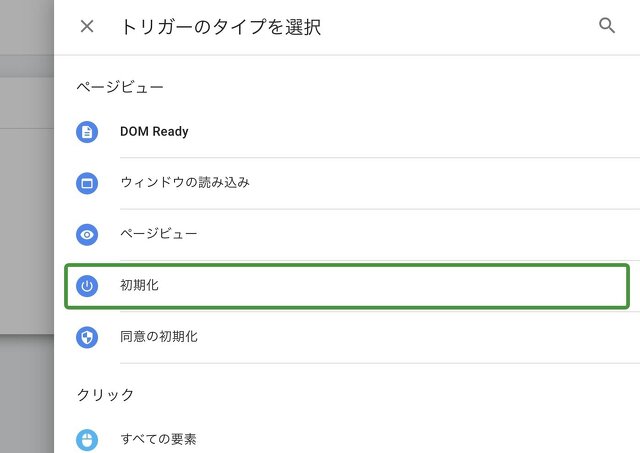Image resolution: width=640 pixels, height=453 pixels.
Task: Click the 同意の初期化 shield icon
Action: click(x=87, y=337)
